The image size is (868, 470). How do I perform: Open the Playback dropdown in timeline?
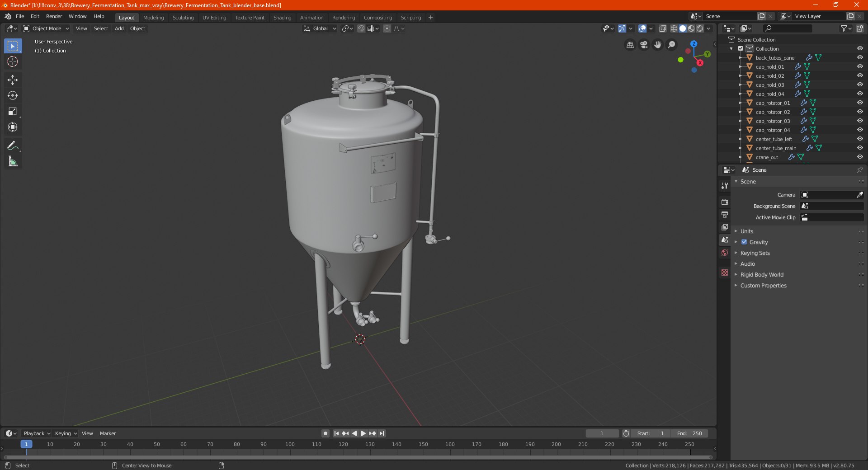click(x=37, y=433)
